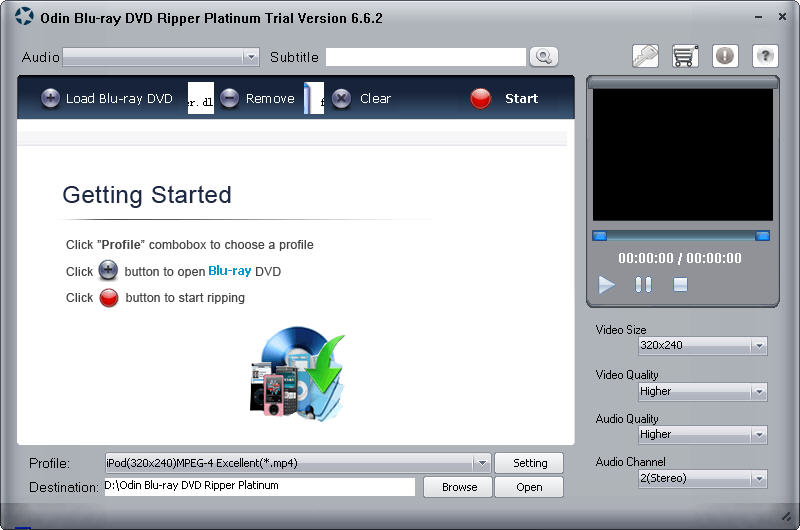Click the Destination path field

pyautogui.click(x=260, y=487)
